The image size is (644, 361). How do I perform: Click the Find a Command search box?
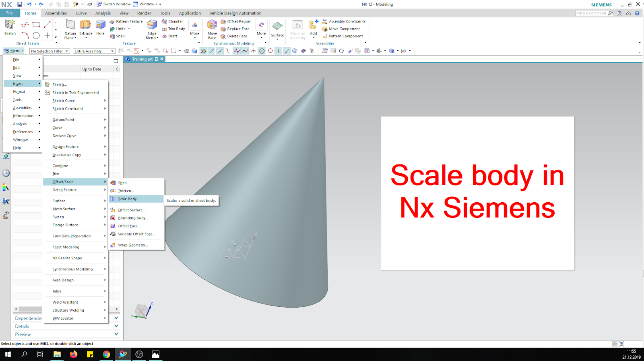(x=594, y=13)
